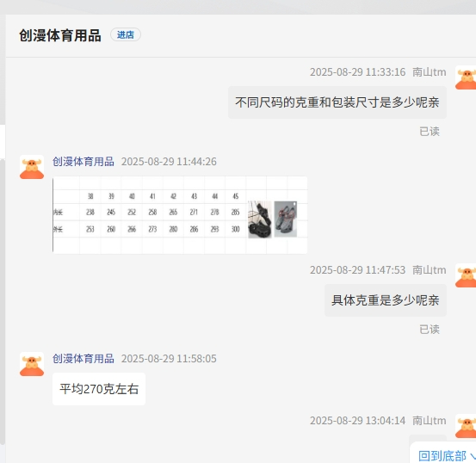Click the 回到底部 link
Viewport: 476px width, 463px height.
click(442, 456)
